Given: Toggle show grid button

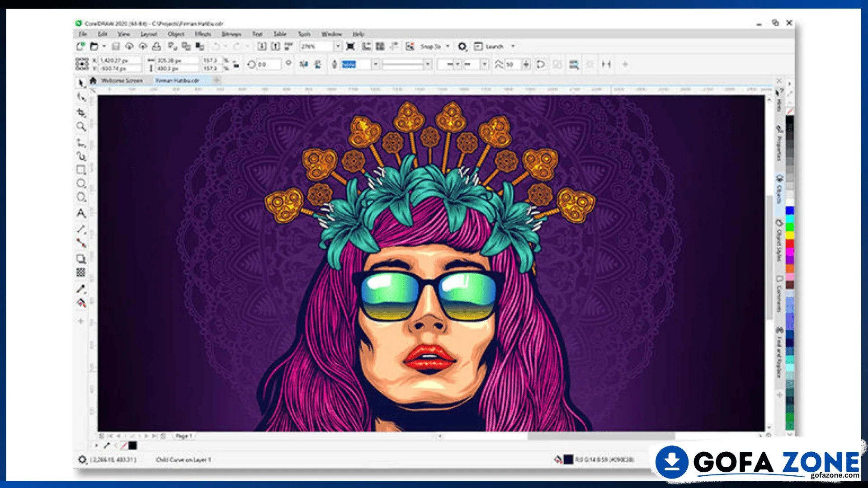Looking at the screenshot, I should coord(380,46).
